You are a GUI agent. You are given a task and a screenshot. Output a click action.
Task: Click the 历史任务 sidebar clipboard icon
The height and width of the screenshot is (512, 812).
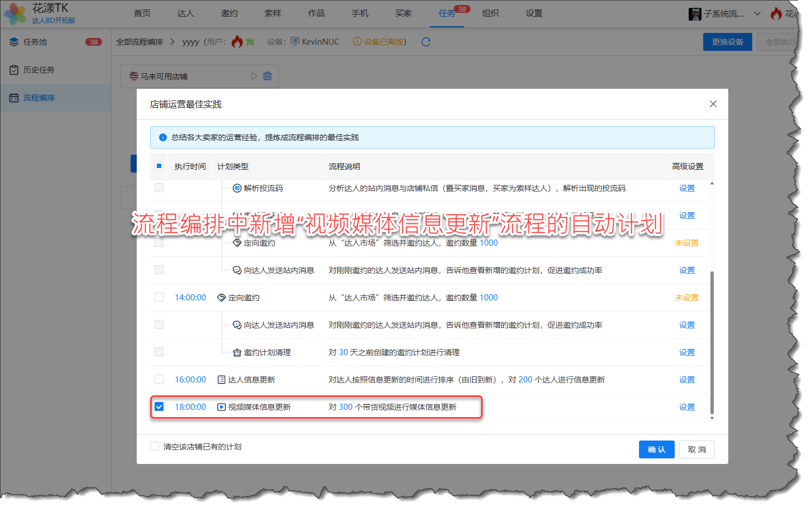14,70
